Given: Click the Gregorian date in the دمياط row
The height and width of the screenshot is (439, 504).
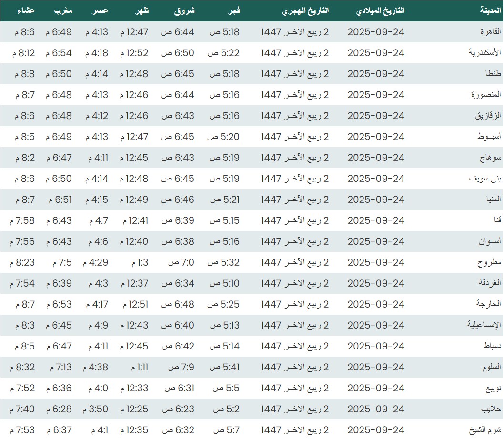Looking at the screenshot, I should [375, 346].
